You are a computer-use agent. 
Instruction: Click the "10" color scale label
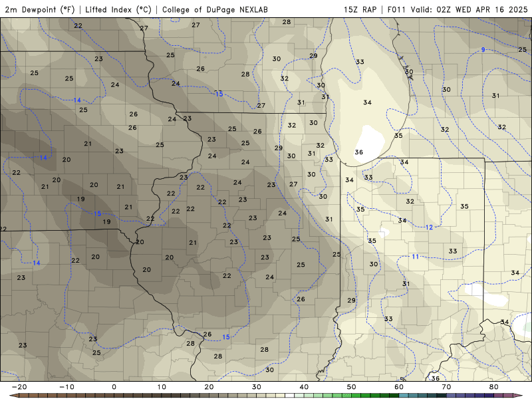click(x=162, y=387)
